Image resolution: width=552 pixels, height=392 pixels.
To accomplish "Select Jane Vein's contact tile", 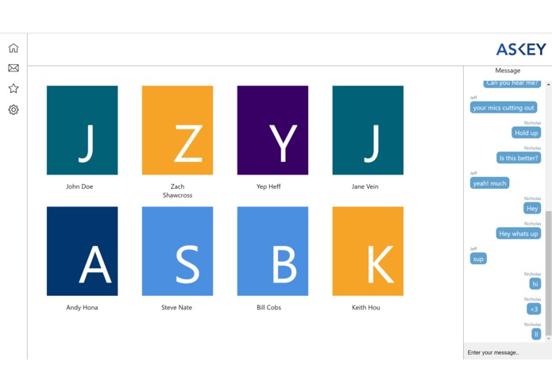I will [368, 130].
